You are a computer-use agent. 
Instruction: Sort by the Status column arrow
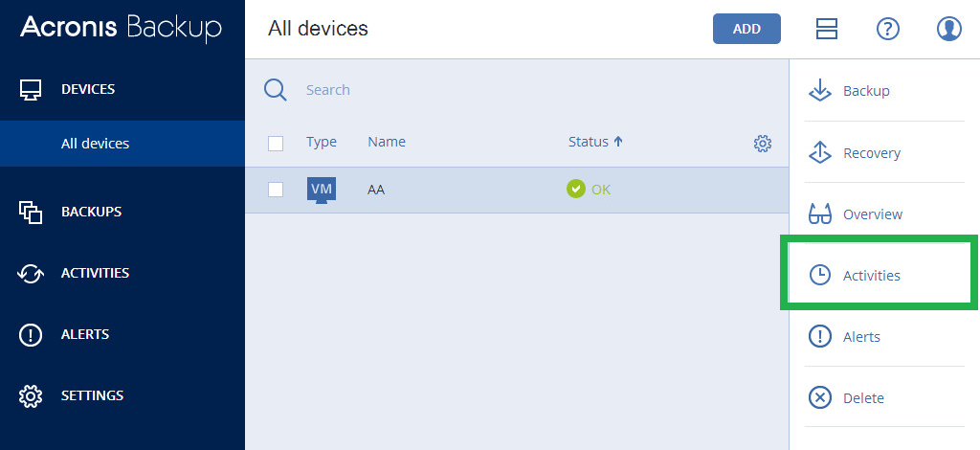(x=618, y=142)
